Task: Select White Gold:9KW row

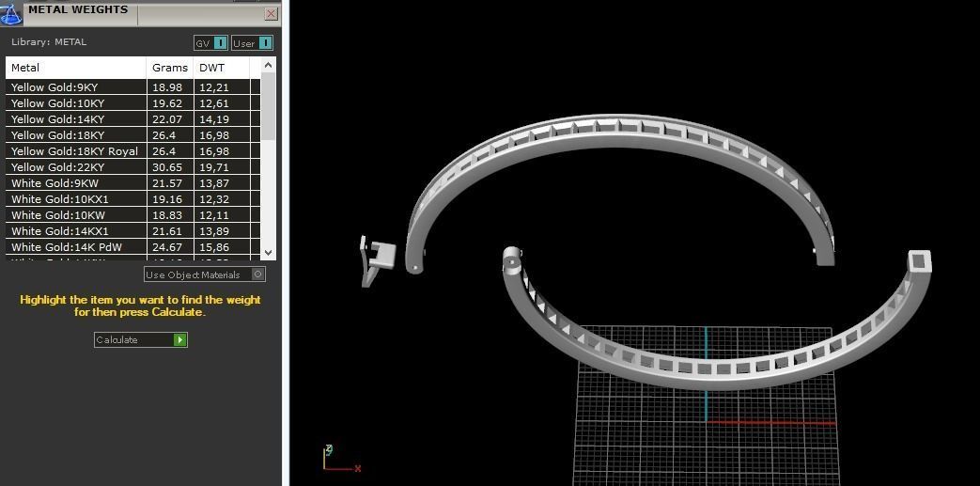Action: tap(132, 183)
